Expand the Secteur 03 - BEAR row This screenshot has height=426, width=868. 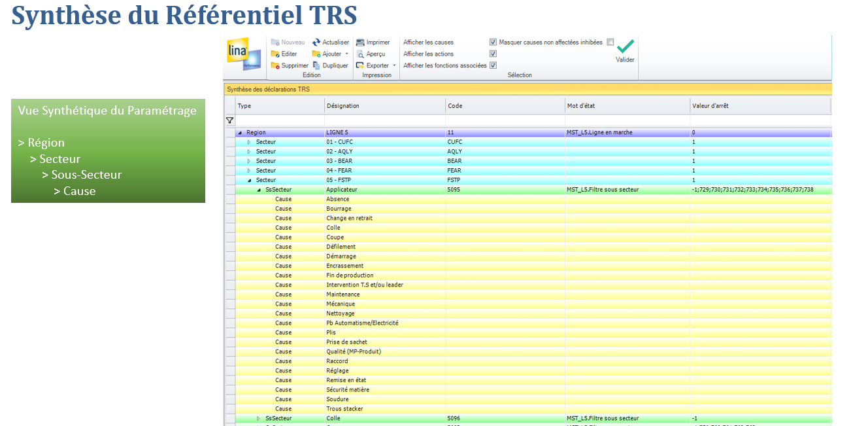(249, 161)
